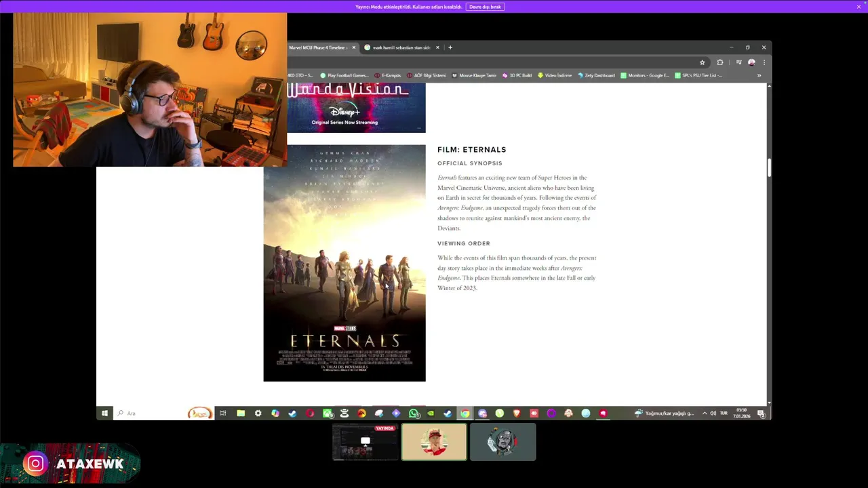Open the Mouse Klavye Tamir bookmark
This screenshot has width=868, height=488.
pos(474,75)
